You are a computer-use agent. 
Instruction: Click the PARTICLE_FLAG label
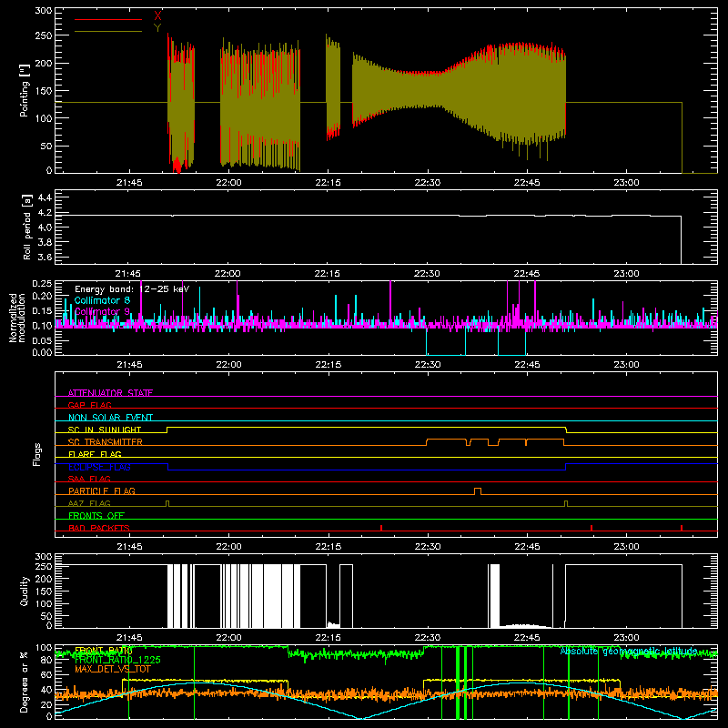pyautogui.click(x=102, y=490)
